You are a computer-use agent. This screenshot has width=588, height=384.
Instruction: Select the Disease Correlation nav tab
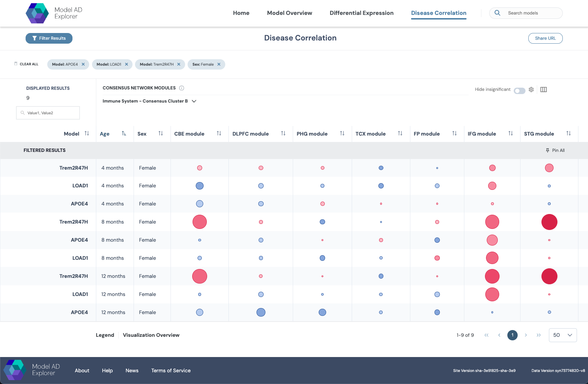(439, 13)
